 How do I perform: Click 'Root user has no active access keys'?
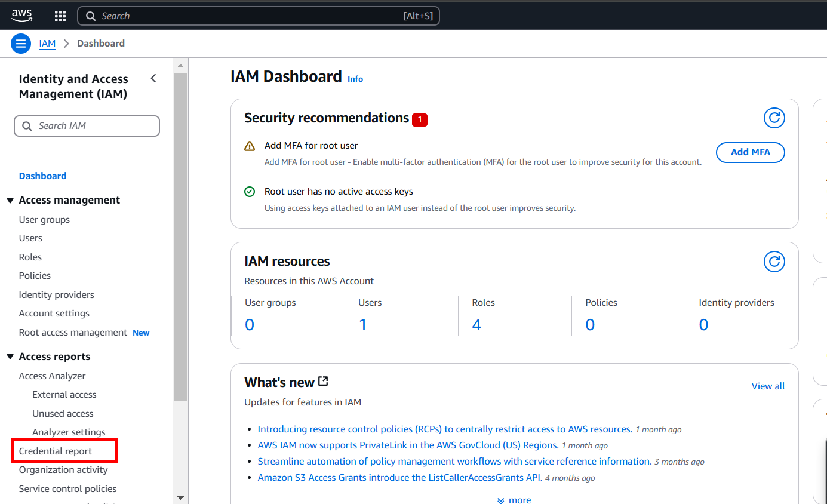tap(339, 191)
